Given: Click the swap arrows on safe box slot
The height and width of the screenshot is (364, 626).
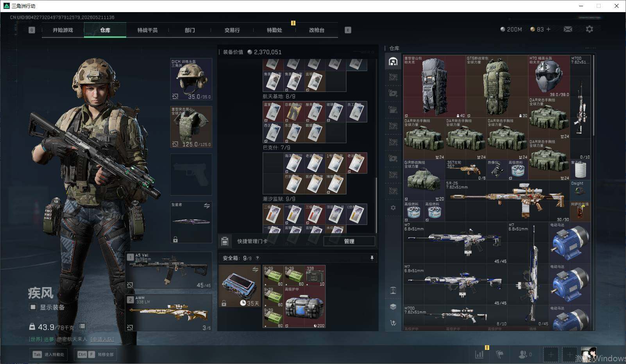Looking at the screenshot, I should [x=255, y=269].
